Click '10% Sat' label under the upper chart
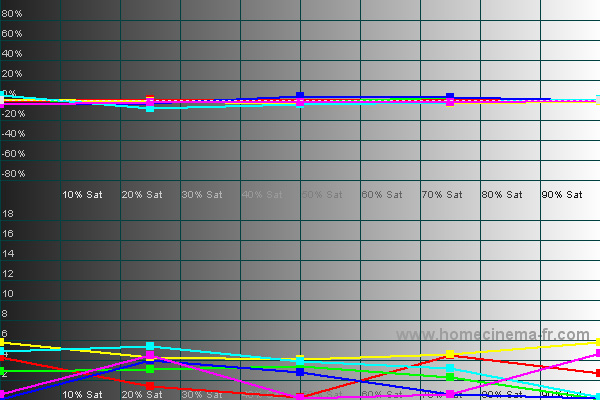 point(82,194)
